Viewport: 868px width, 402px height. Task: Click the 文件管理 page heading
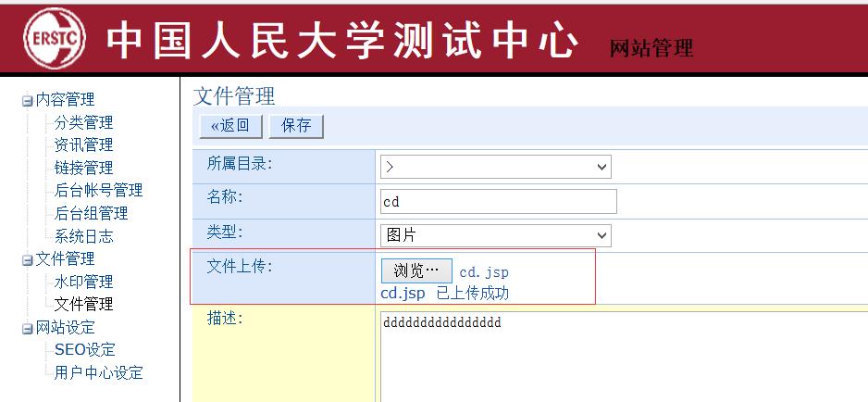(234, 96)
